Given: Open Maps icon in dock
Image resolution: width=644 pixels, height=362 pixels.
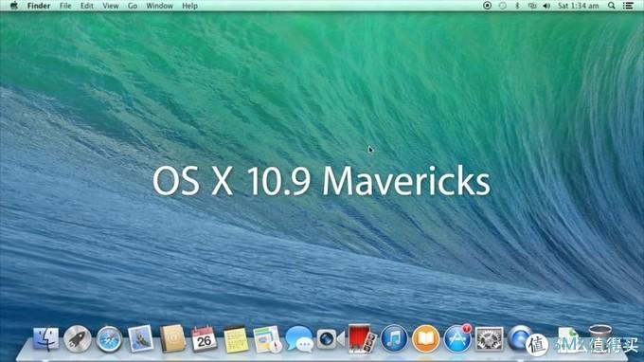Looking at the screenshot, I should pos(267,339).
